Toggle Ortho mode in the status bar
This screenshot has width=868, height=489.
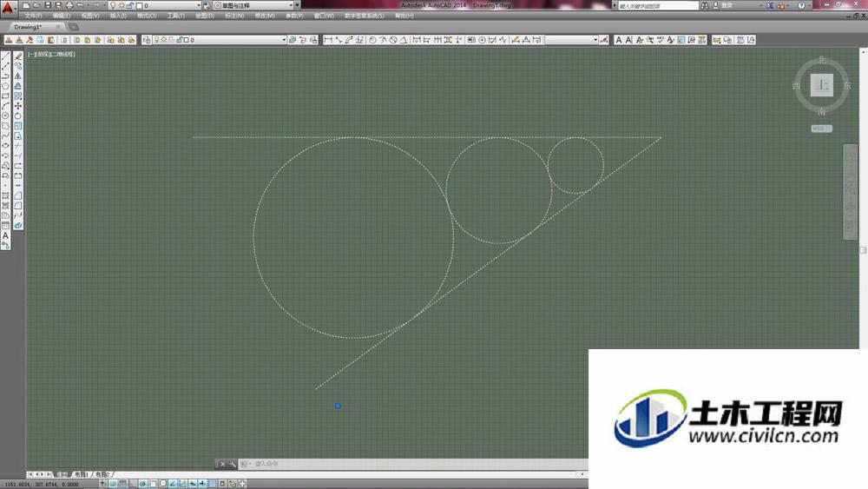click(x=132, y=484)
